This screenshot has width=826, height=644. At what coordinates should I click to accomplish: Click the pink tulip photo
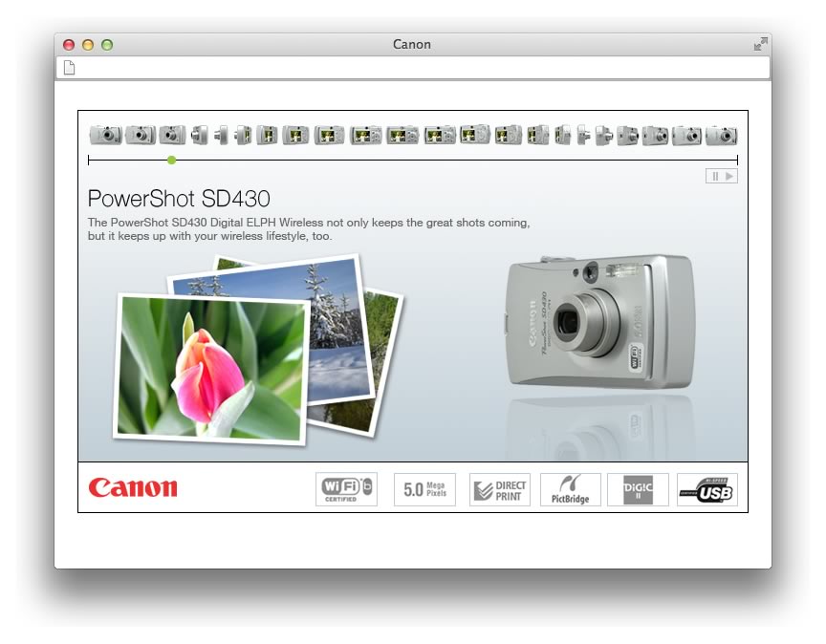coord(210,369)
